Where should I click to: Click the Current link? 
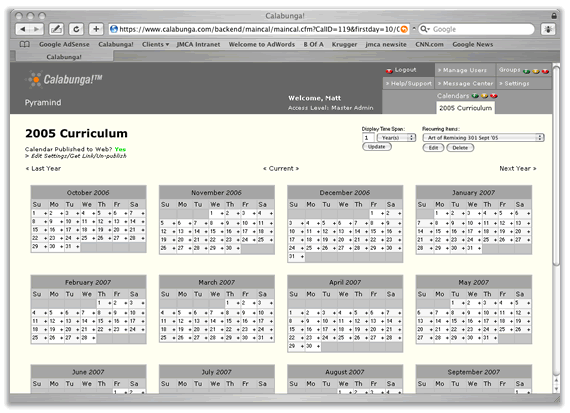[281, 168]
